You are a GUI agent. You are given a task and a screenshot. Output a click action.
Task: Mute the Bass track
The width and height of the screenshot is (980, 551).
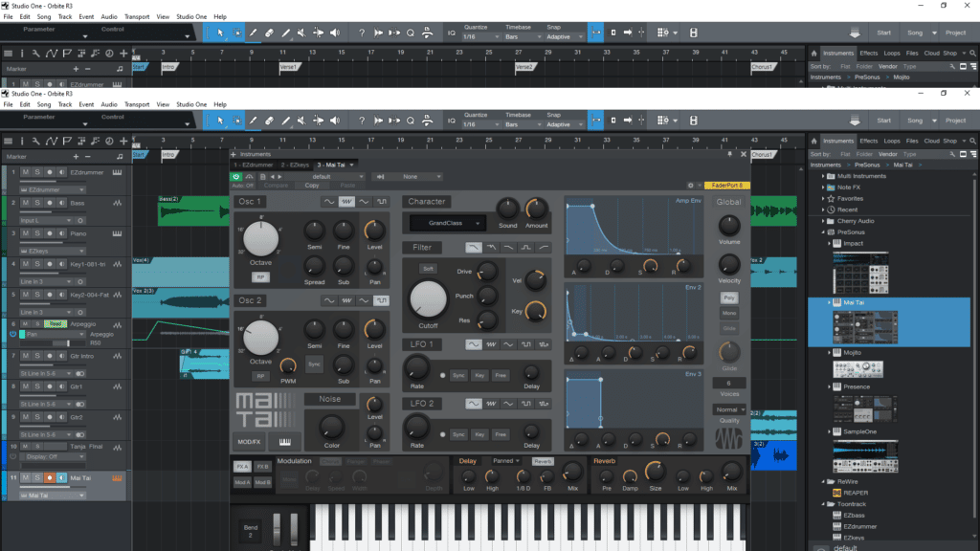(26, 203)
